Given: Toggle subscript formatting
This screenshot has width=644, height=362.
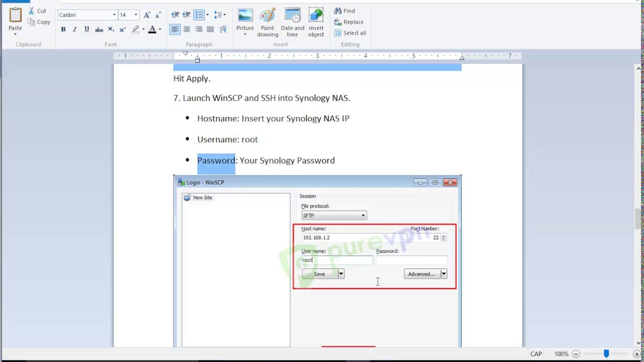Looking at the screenshot, I should 111,30.
